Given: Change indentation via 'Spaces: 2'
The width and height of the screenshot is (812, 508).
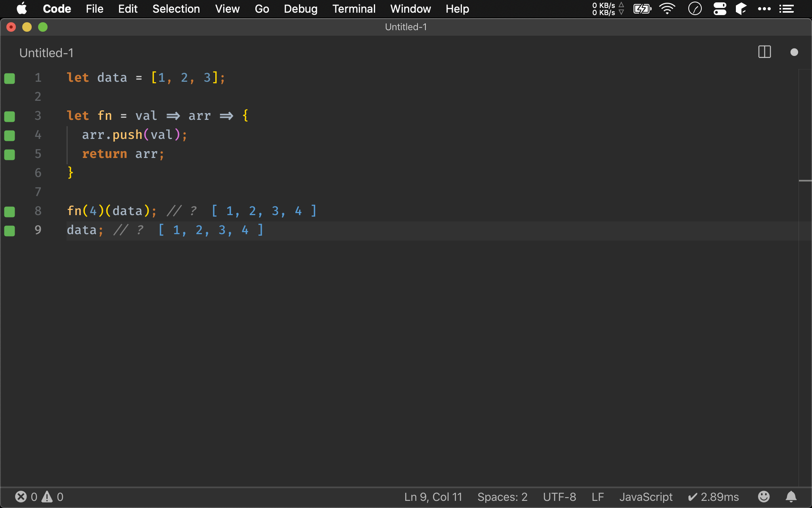Looking at the screenshot, I should (x=502, y=497).
